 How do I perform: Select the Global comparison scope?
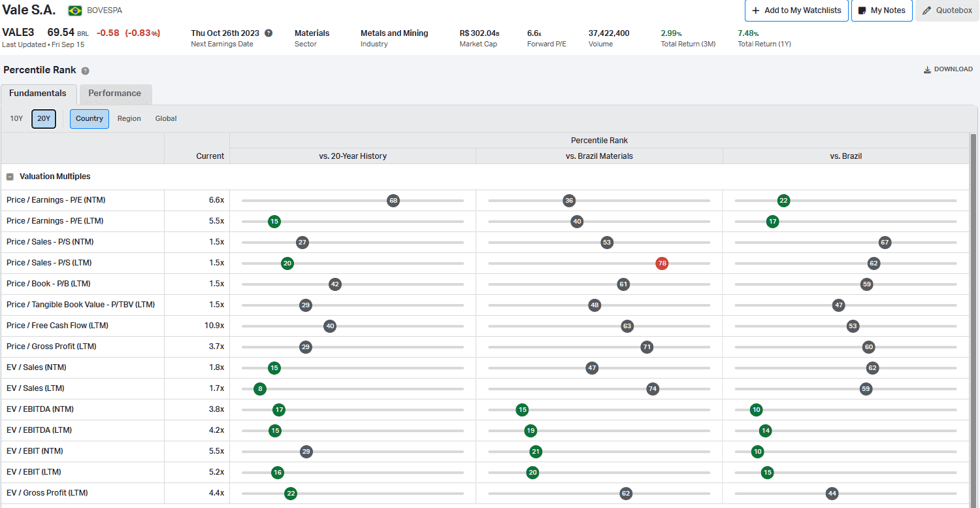[166, 118]
